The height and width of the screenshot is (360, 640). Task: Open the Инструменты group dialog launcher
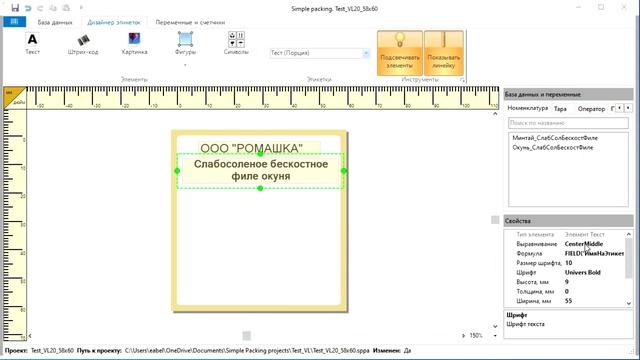click(462, 80)
